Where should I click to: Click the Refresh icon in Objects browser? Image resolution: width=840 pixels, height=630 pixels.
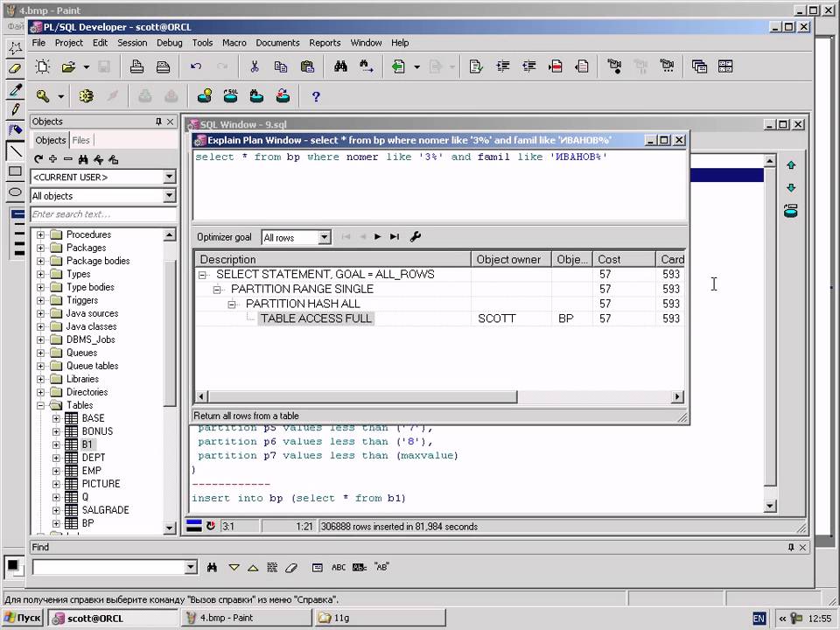(38, 159)
